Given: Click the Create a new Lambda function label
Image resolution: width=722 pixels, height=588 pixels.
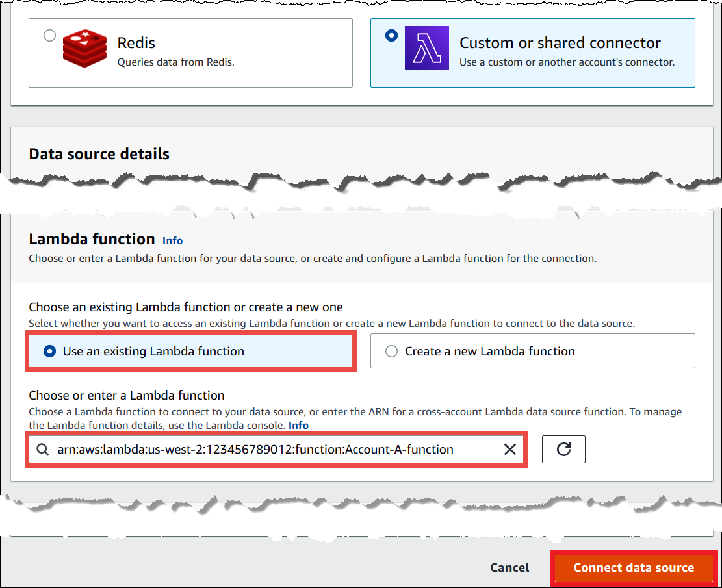Looking at the screenshot, I should point(489,352).
